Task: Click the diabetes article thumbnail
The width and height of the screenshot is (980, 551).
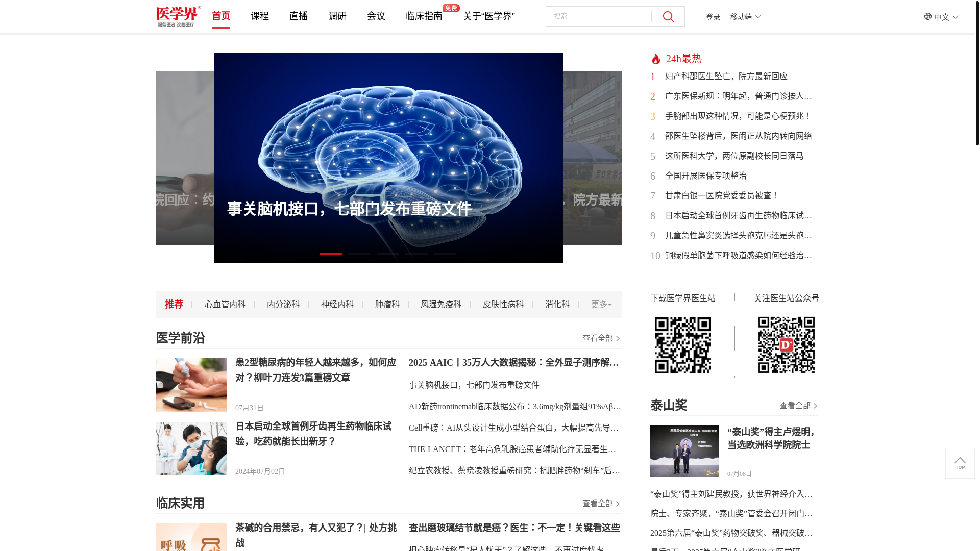Action: click(191, 385)
